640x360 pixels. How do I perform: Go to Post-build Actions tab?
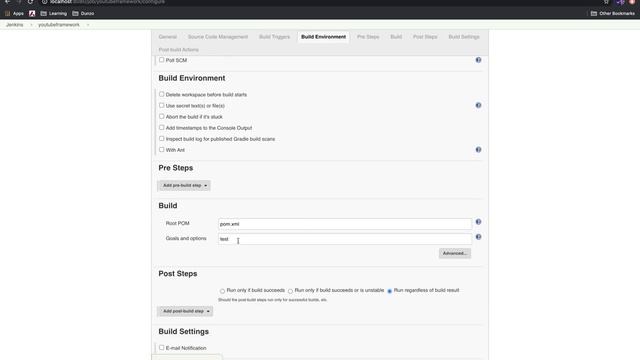click(179, 50)
